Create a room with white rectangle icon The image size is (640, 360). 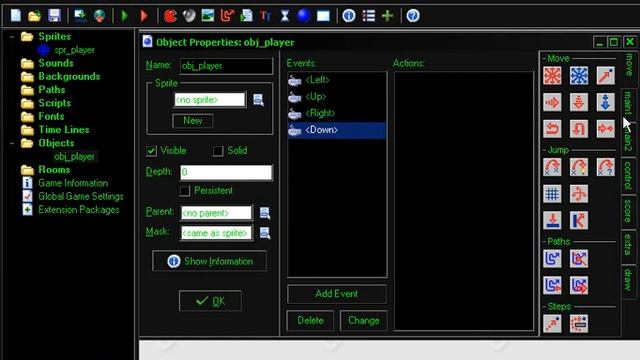tap(323, 16)
